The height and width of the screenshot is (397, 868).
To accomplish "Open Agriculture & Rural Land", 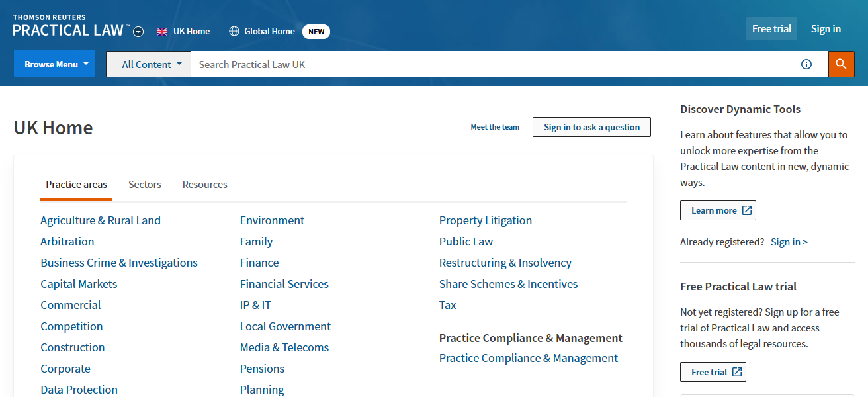I will click(101, 220).
